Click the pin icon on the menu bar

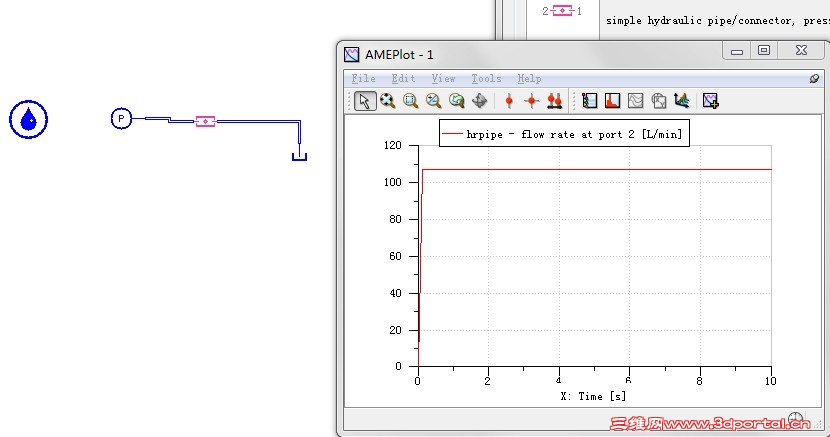point(814,79)
